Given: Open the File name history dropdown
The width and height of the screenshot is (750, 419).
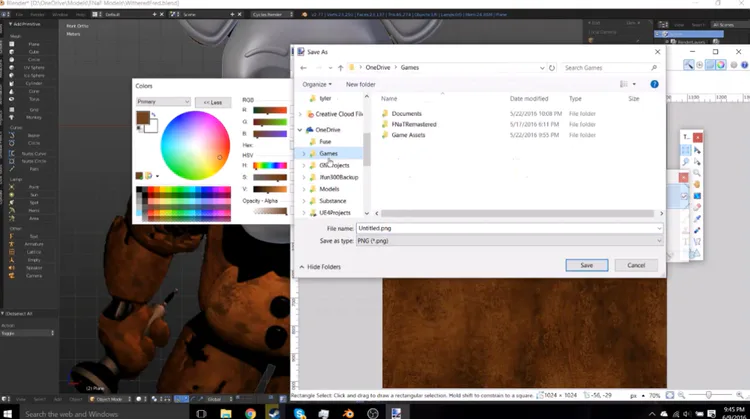Looking at the screenshot, I should point(659,229).
